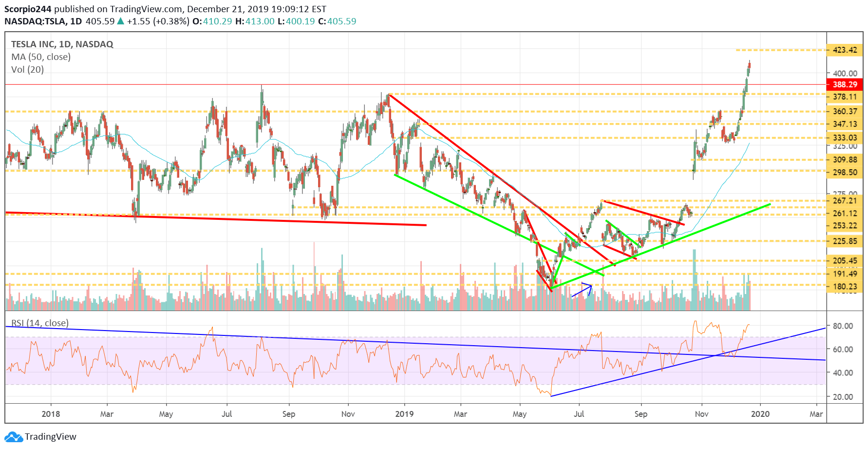Click the 205.45 price level label

(x=845, y=260)
